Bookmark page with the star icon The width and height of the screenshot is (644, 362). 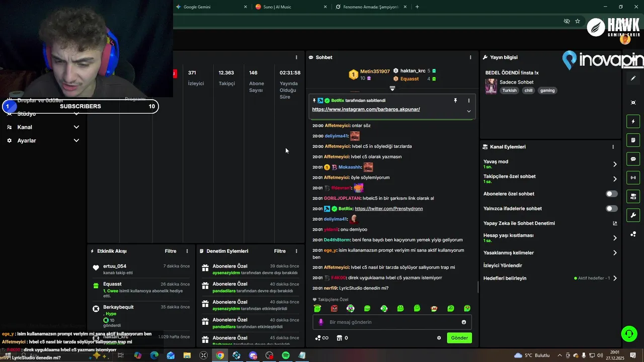(578, 21)
